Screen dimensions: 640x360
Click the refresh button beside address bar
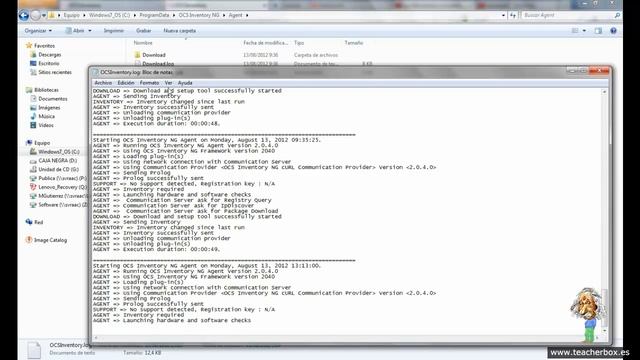[x=513, y=15]
